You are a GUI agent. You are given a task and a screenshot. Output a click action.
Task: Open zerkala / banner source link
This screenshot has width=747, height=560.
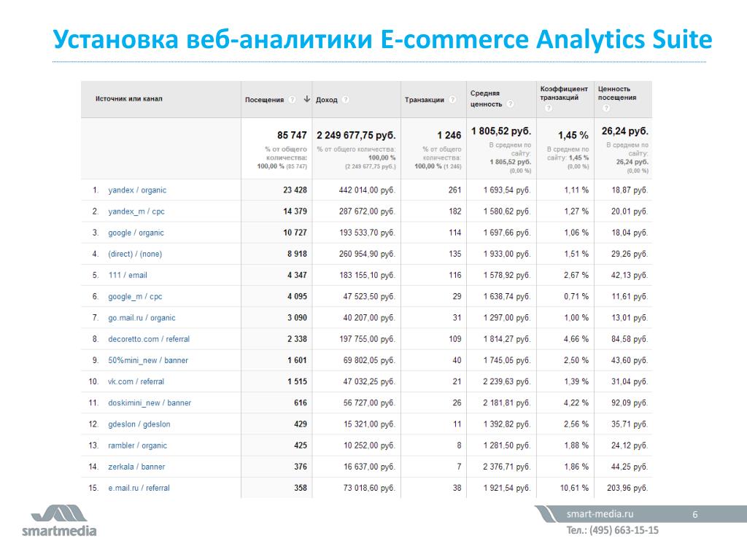coord(136,467)
